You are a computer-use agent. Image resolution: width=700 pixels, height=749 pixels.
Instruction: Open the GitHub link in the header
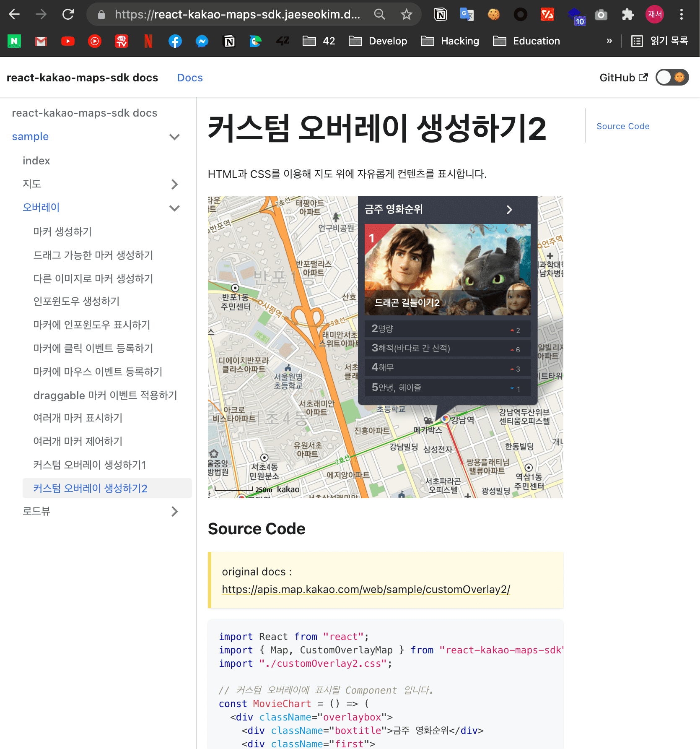pyautogui.click(x=624, y=77)
